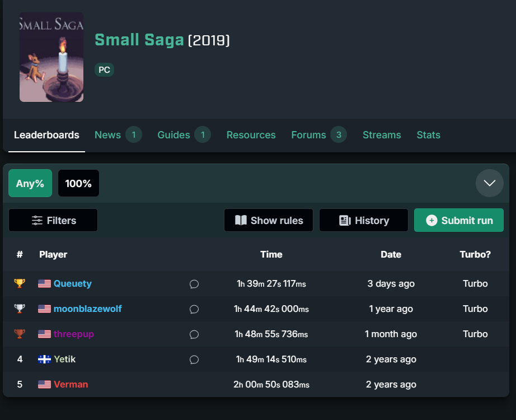The height and width of the screenshot is (420, 516).
Task: Open the 1h 49m 14s 510ms run
Action: coord(271,359)
